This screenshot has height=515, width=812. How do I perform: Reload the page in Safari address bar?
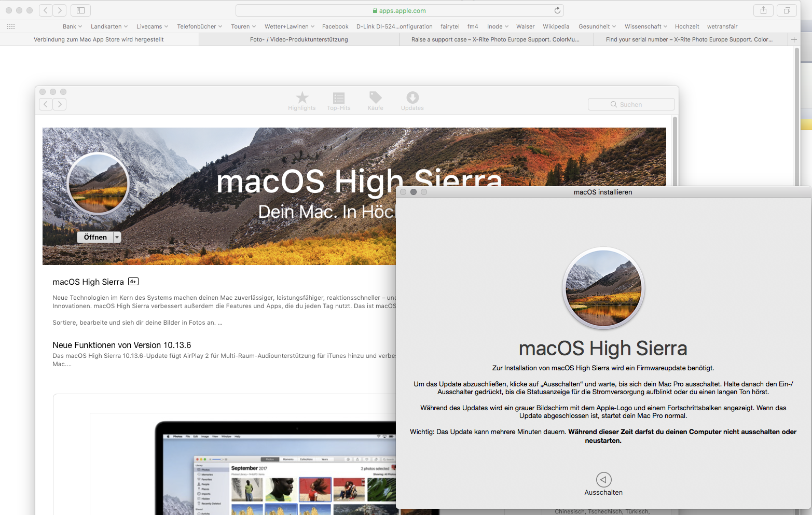point(557,10)
